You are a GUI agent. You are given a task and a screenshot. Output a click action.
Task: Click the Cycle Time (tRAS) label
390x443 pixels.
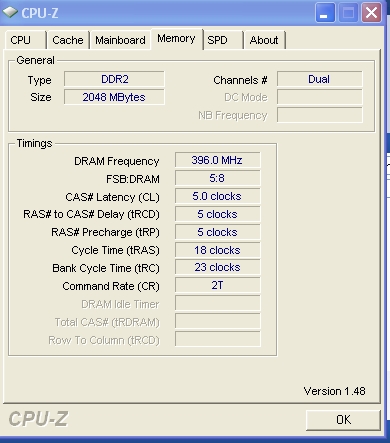click(115, 250)
